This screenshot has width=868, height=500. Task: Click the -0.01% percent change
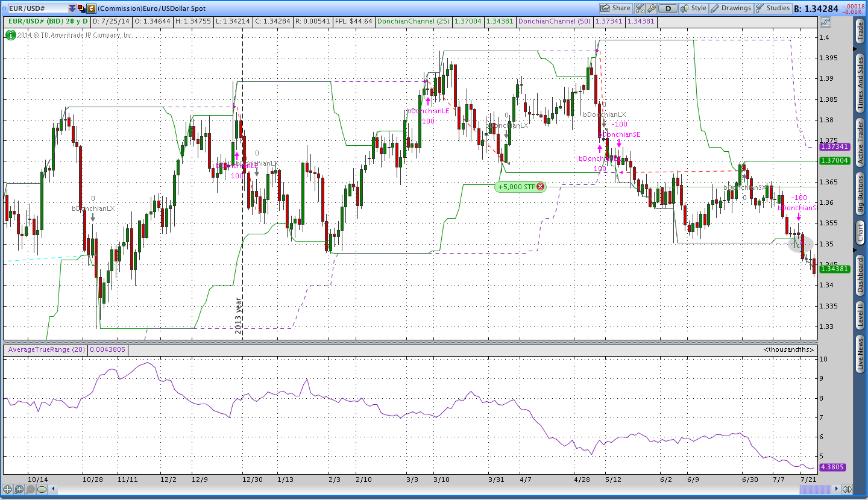(x=853, y=11)
